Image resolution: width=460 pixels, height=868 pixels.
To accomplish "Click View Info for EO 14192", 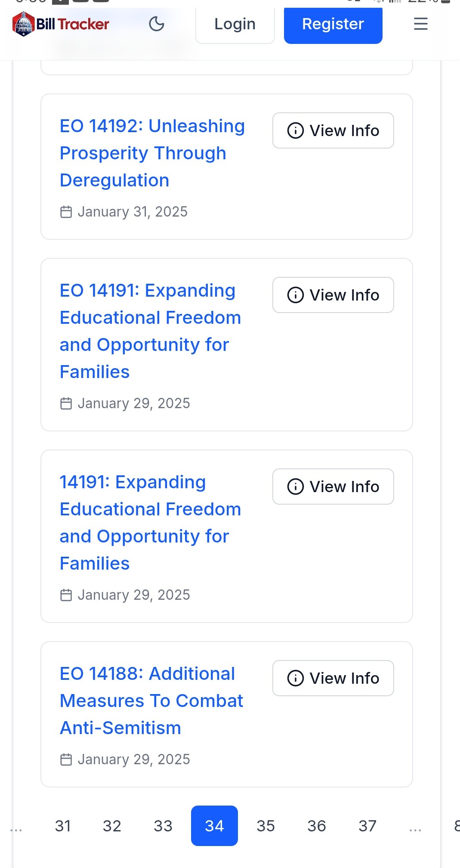I will click(x=333, y=130).
